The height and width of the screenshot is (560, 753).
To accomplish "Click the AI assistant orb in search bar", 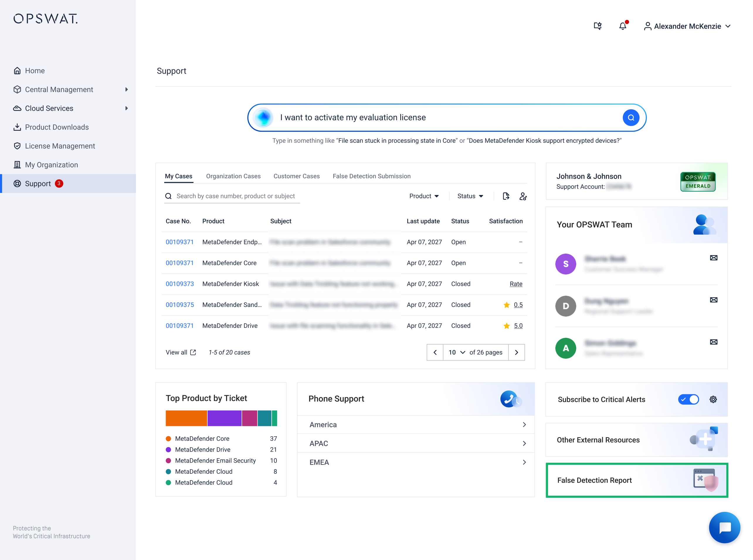I will [x=263, y=118].
